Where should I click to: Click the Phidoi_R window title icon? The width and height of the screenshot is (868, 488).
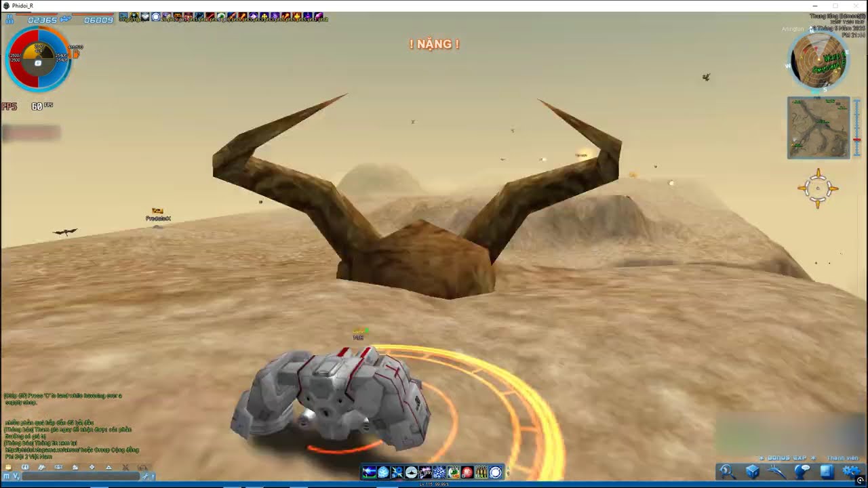pos(6,5)
